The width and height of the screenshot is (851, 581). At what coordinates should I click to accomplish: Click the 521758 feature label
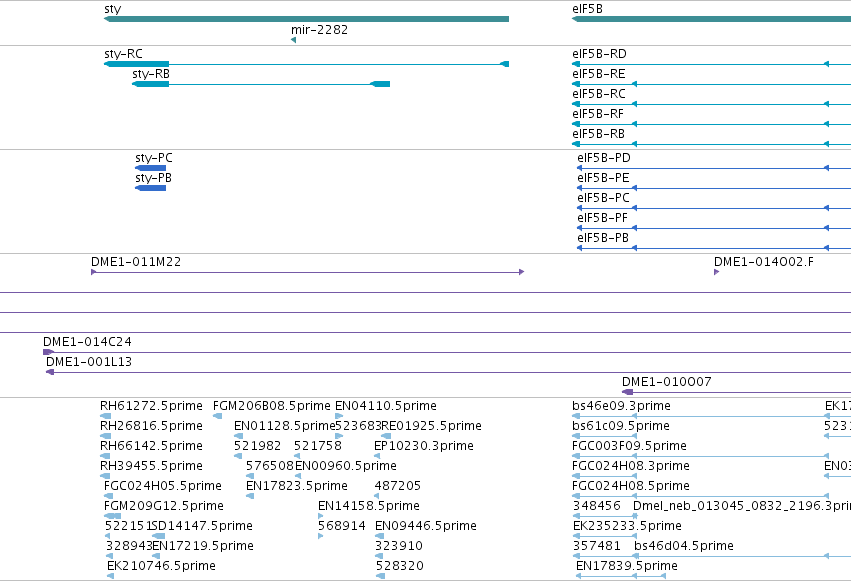pos(318,446)
